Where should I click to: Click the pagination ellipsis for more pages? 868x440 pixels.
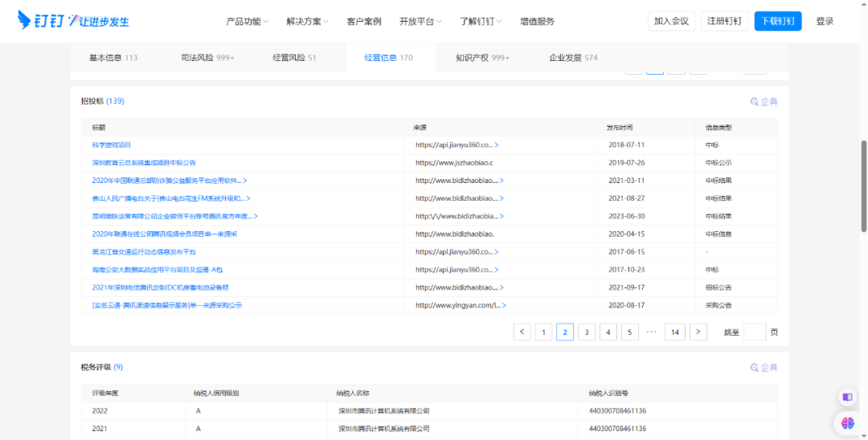652,332
